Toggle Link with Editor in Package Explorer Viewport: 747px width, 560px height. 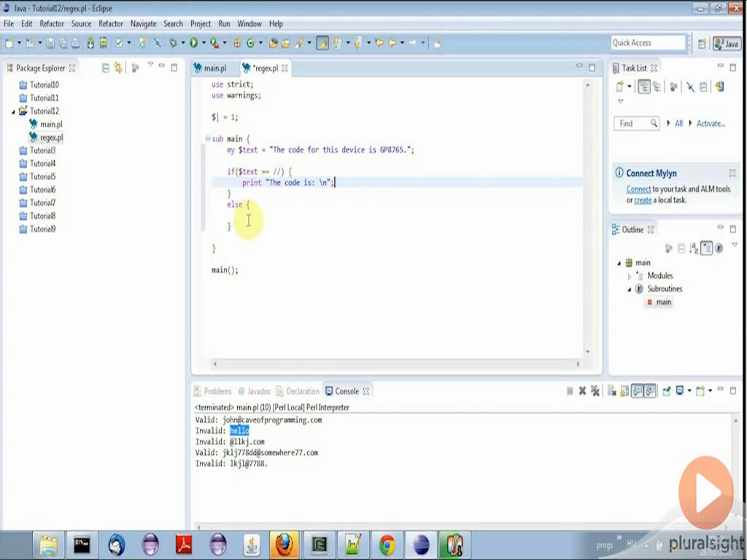118,68
